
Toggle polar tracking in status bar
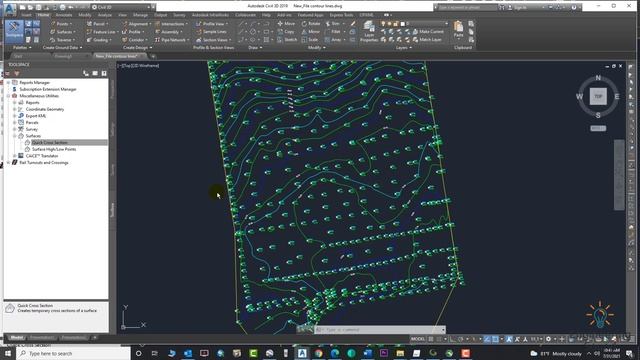pyautogui.click(x=461, y=339)
